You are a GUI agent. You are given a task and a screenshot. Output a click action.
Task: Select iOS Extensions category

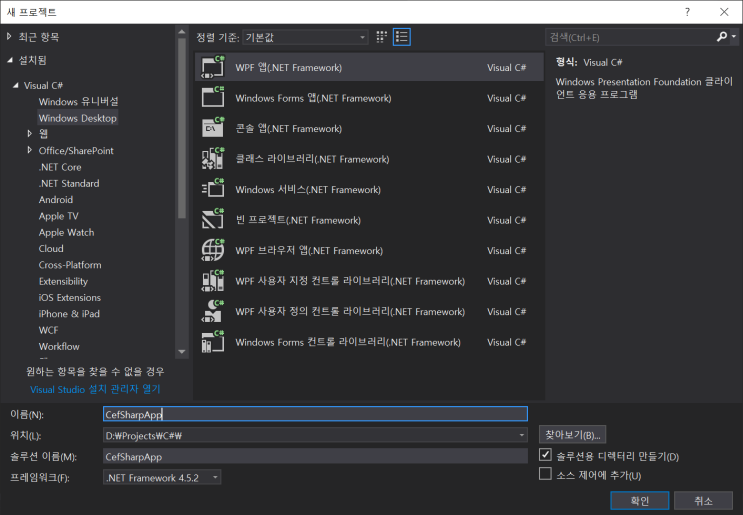tap(70, 298)
